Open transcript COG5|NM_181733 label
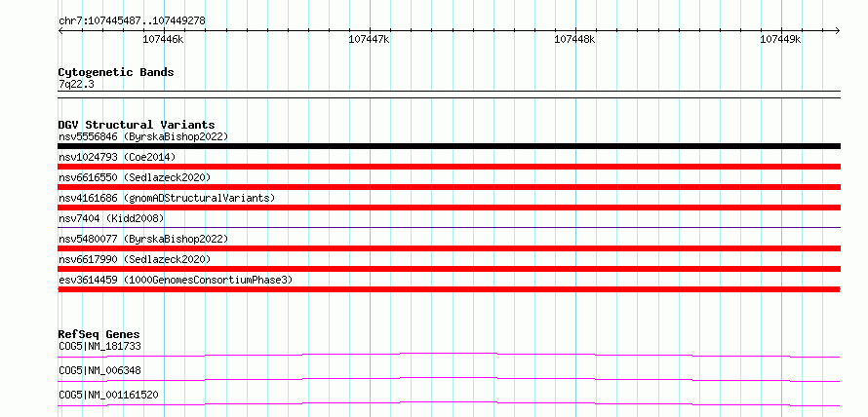 coord(99,346)
